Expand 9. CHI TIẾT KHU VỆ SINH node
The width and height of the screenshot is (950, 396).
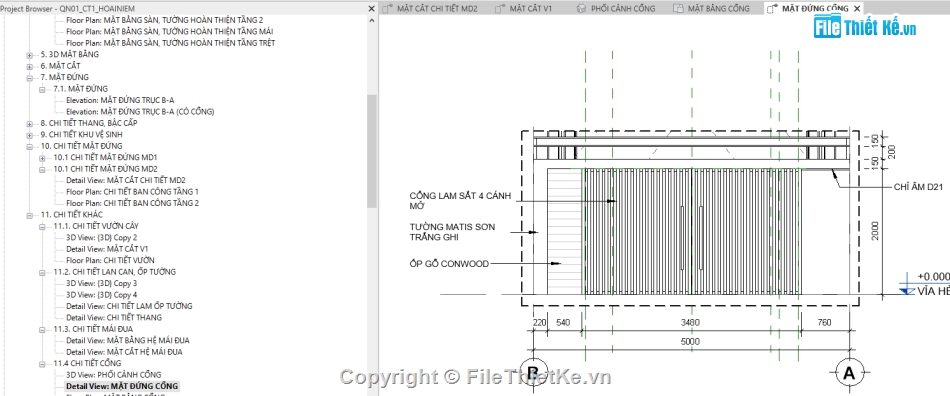point(29,135)
